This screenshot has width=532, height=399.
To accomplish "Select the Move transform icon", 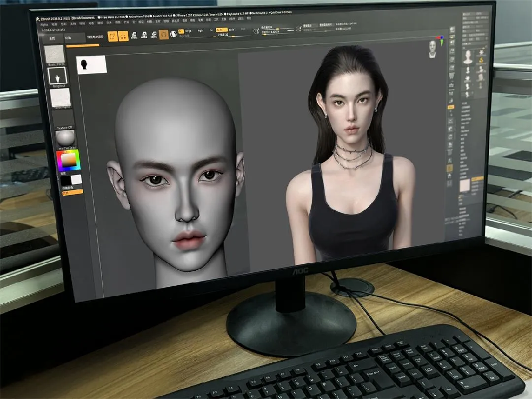I will 134,35.
